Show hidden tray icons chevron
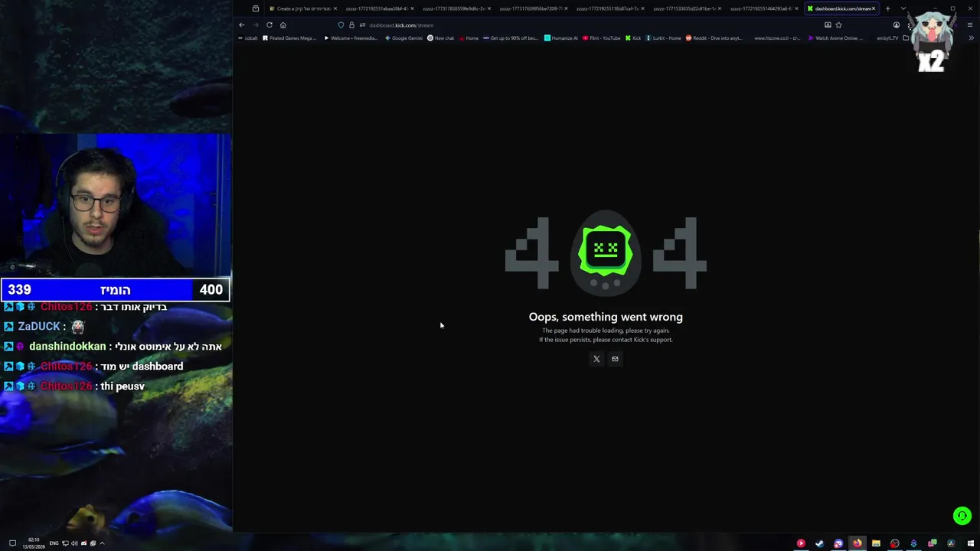The width and height of the screenshot is (980, 551). click(102, 543)
